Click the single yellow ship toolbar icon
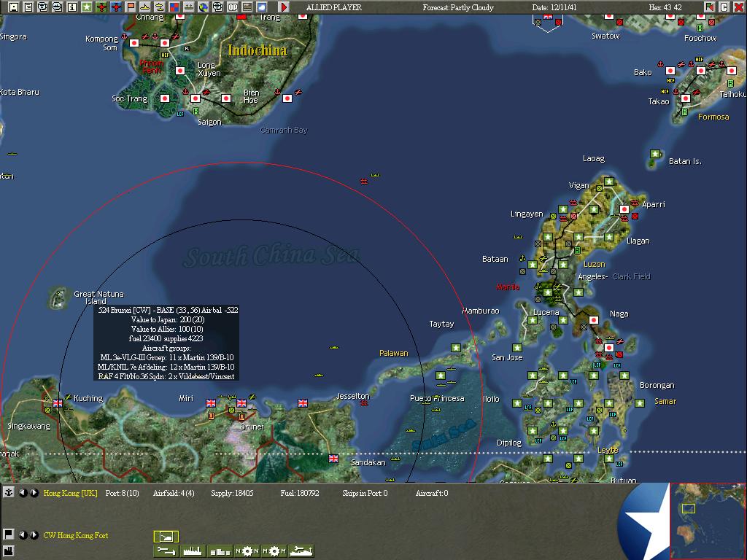The width and height of the screenshot is (747, 560). [x=145, y=7]
